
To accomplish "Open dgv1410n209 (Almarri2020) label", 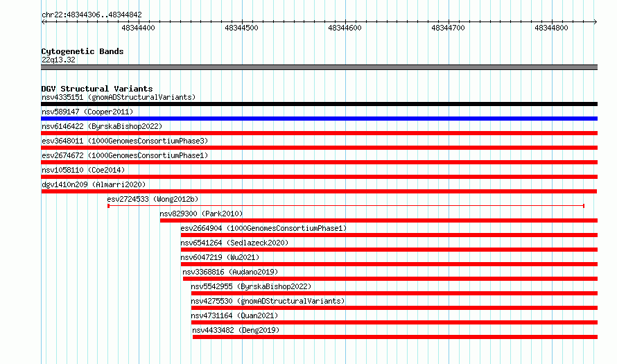I will (94, 184).
